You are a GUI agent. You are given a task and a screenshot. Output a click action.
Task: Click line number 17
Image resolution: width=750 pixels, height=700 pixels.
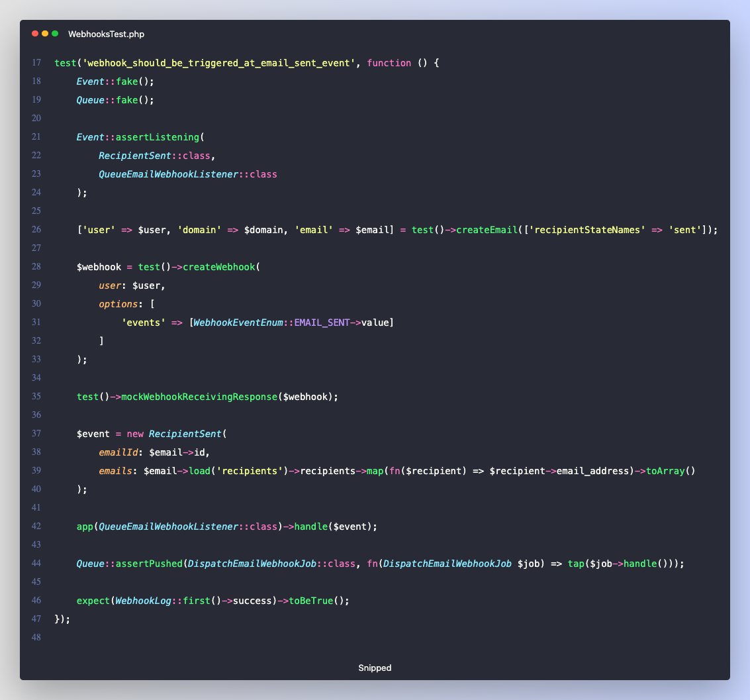click(36, 63)
